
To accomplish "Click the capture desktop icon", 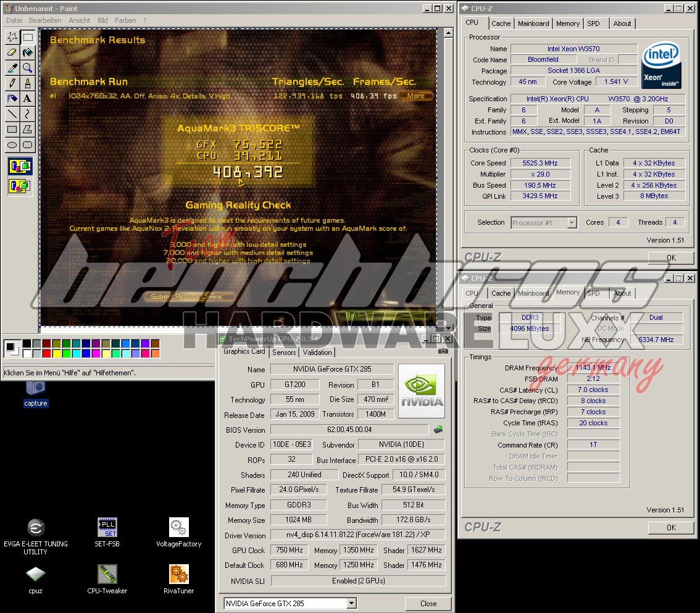I will pos(35,394).
